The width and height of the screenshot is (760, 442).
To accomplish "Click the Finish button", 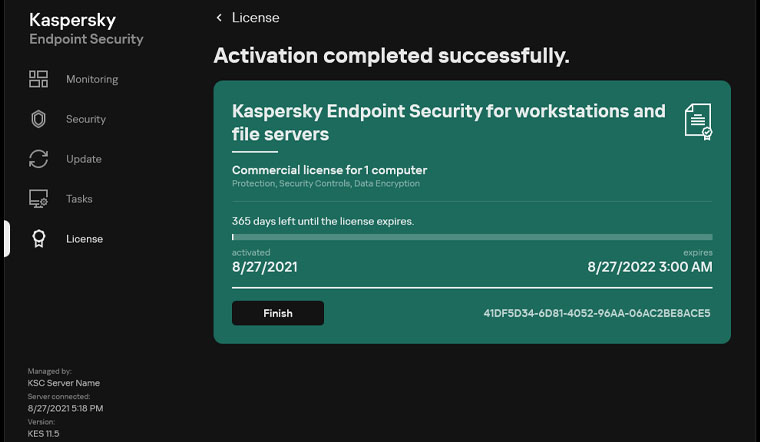I will (x=278, y=313).
